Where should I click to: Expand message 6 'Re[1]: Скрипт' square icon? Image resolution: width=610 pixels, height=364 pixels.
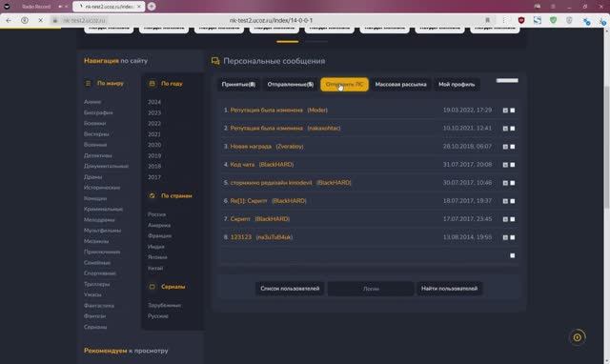[505, 201]
